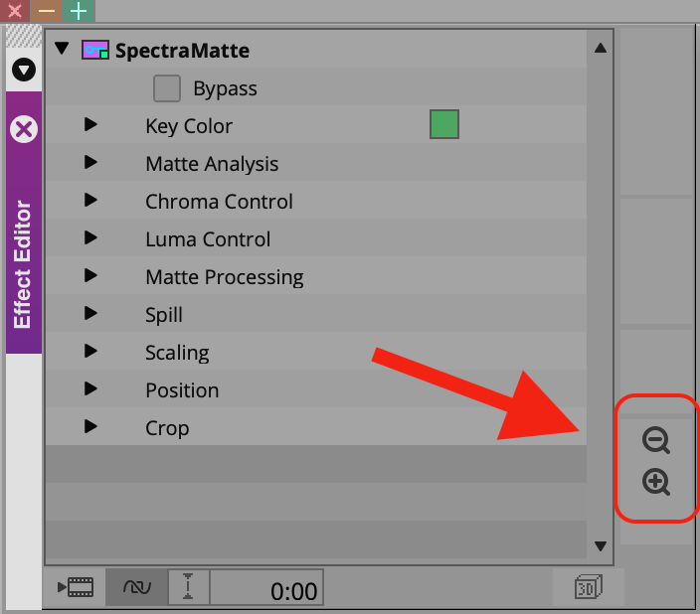The width and height of the screenshot is (700, 614).
Task: Click the zoom out magnifier icon
Action: 656,440
